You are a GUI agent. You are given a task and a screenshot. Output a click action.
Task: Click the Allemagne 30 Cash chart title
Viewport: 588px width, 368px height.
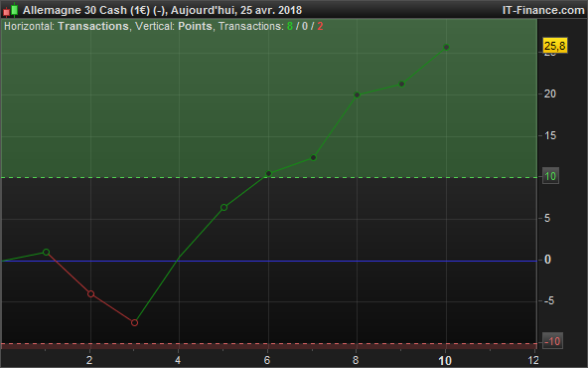coord(162,10)
